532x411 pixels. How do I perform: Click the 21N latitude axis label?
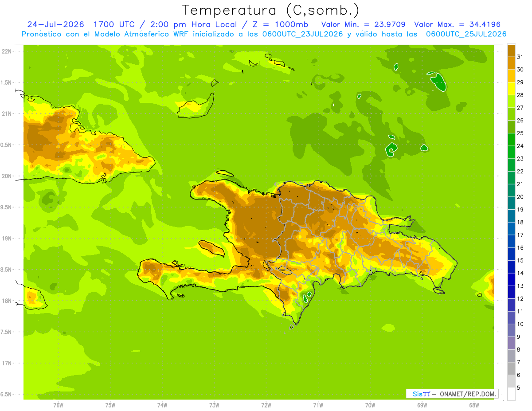pyautogui.click(x=7, y=114)
